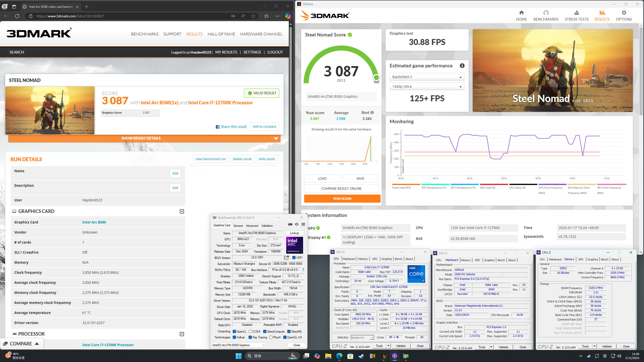Screen dimensions: 644x362
Task: Click the Windows taskbar search box
Action: tap(272, 356)
